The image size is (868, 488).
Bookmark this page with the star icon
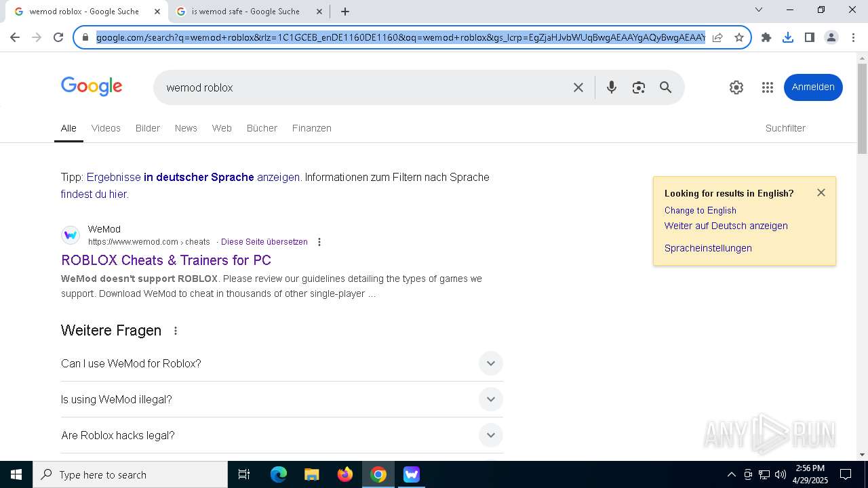tap(739, 37)
